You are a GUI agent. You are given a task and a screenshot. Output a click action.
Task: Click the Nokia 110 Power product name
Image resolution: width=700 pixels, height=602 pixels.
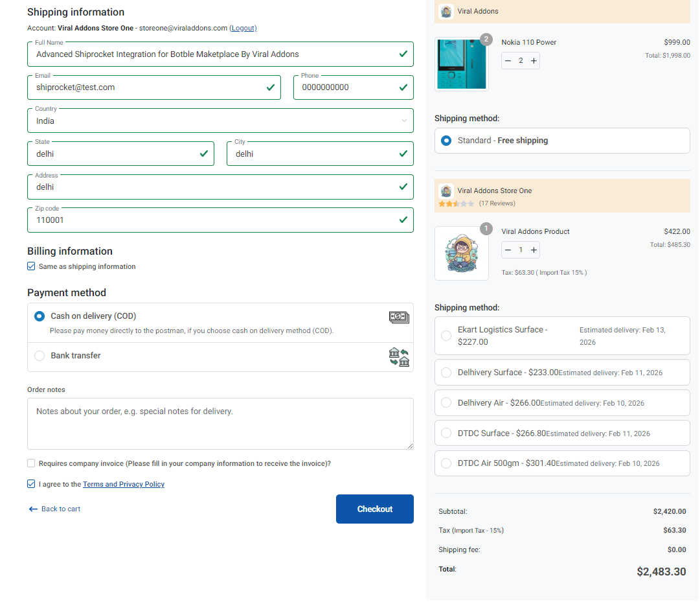(530, 42)
